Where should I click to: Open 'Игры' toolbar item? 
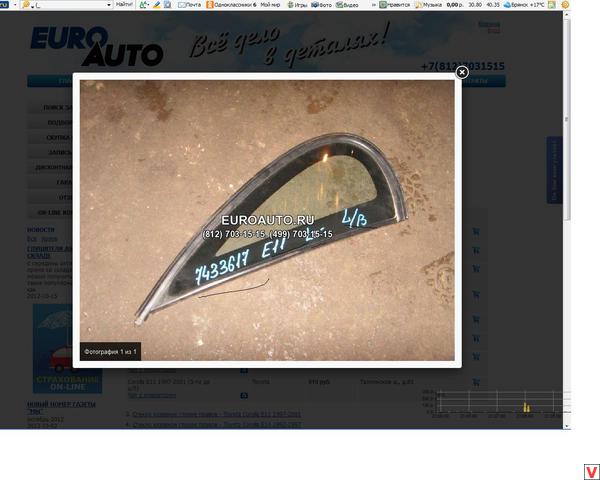click(x=297, y=5)
